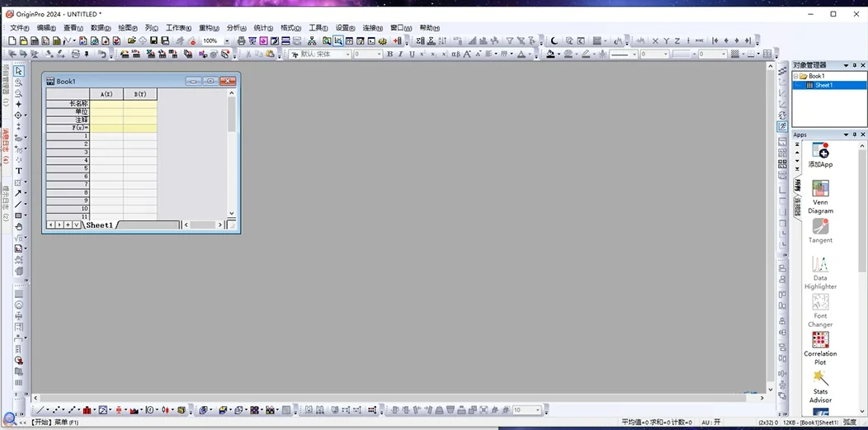The height and width of the screenshot is (430, 868).
Task: Click the Zoom-in magnifier tool
Action: click(x=19, y=83)
